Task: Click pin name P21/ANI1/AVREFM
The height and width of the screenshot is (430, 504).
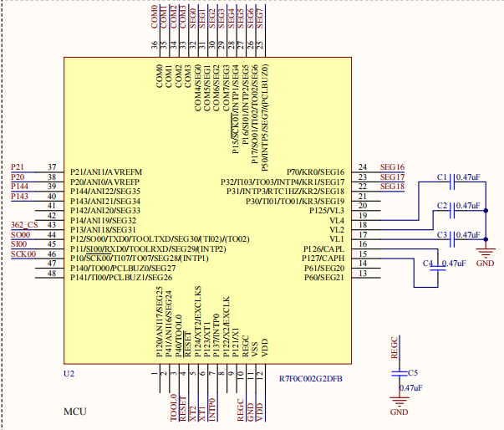Action: click(106, 172)
